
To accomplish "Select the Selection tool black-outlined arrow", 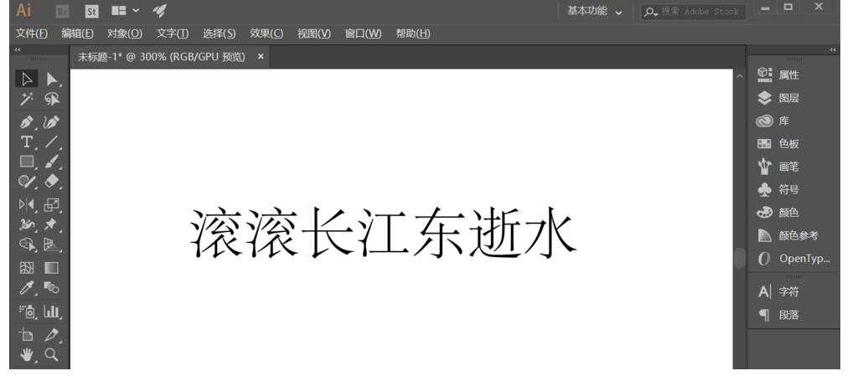I will coord(27,79).
